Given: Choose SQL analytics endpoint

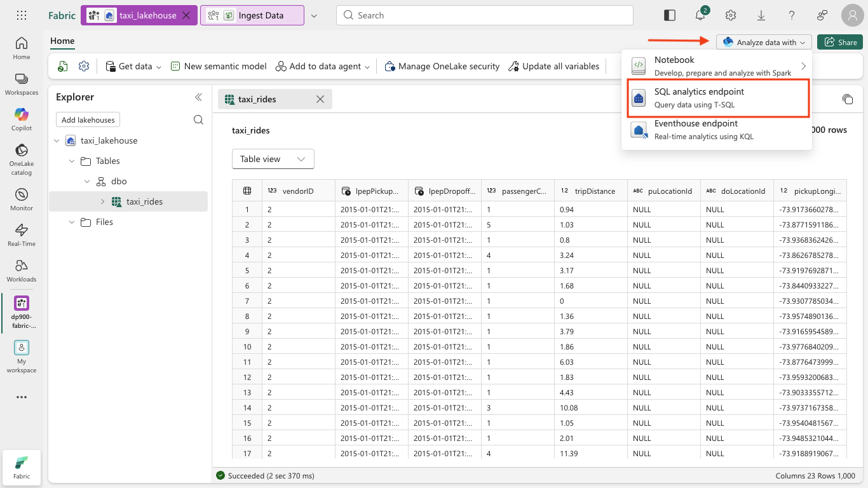Looking at the screenshot, I should 718,98.
